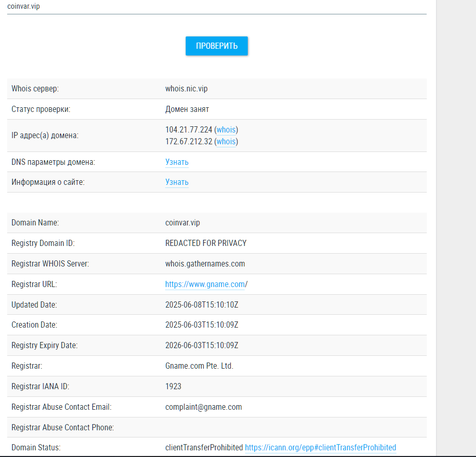Click the clientTransferProhibited status text
Screen dimensions: 476x457
(204, 448)
